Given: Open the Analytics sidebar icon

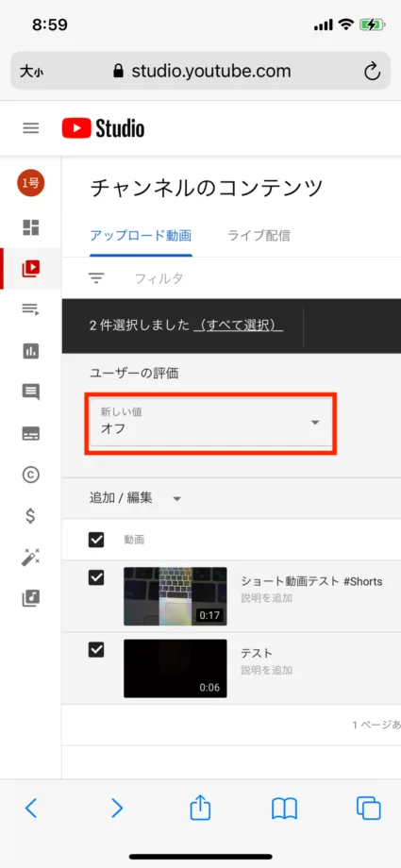Looking at the screenshot, I should (30, 351).
